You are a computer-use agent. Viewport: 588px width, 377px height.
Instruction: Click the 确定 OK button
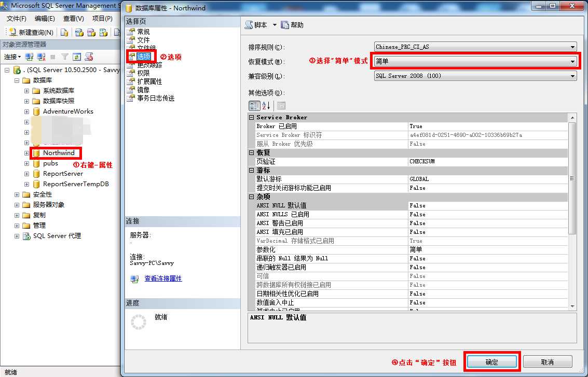491,362
